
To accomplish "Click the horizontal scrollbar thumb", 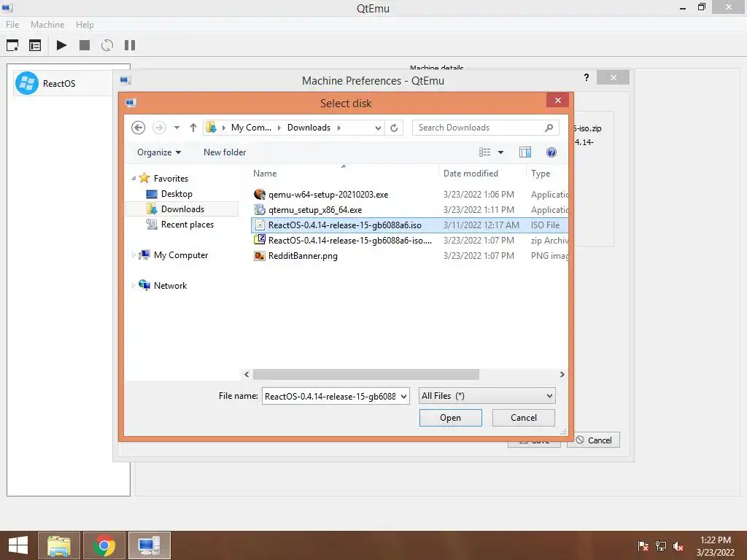I will pos(366,374).
